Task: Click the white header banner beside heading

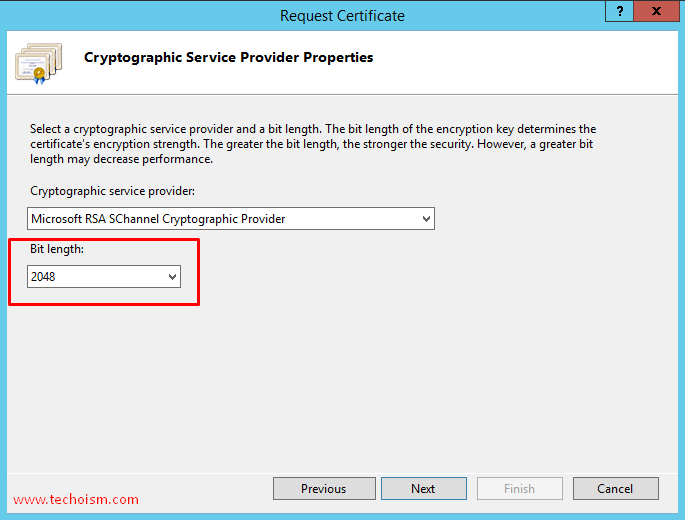Action: (x=524, y=61)
